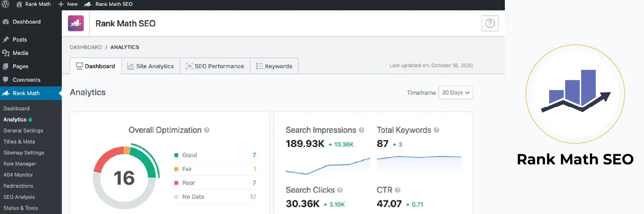Click help icon next to Overall Optimization
The height and width of the screenshot is (214, 644).
[207, 130]
